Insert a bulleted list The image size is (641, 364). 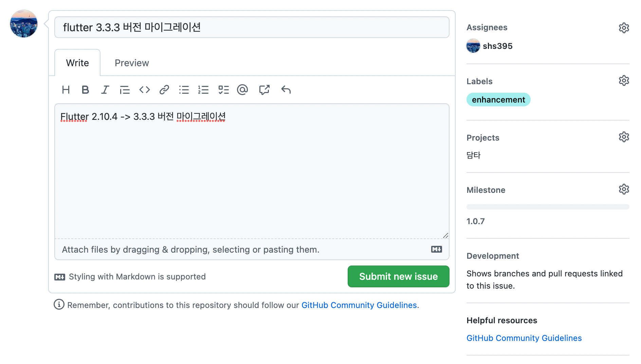point(184,90)
